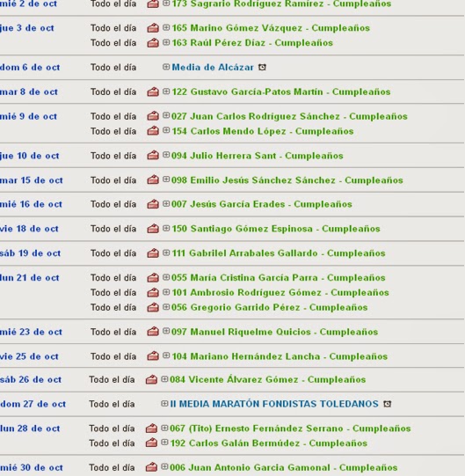
Task: Open the vie 18 de oct date
Action: pos(29,229)
